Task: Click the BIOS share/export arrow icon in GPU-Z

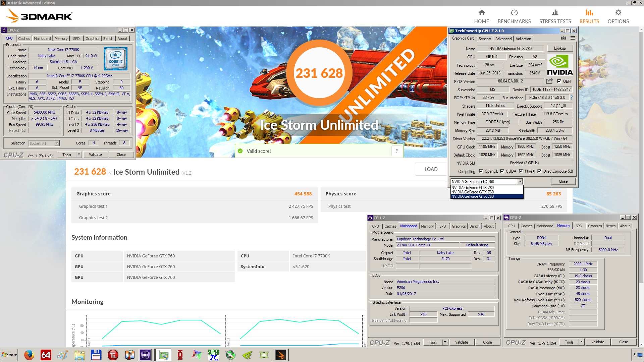Action: [x=549, y=81]
